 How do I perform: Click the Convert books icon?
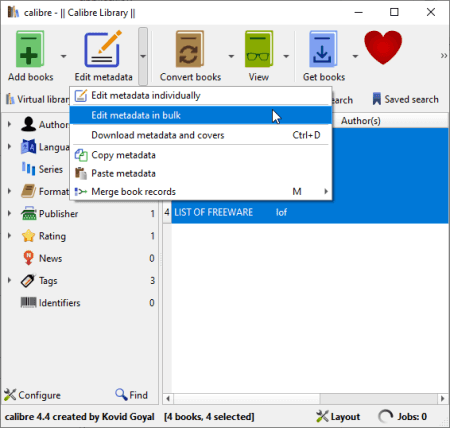point(190,49)
